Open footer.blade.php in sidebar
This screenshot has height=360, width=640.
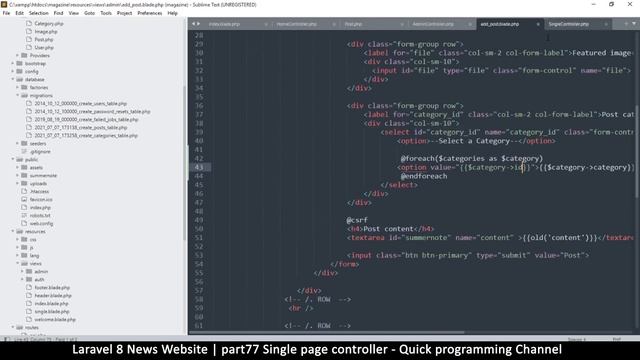(x=52, y=287)
